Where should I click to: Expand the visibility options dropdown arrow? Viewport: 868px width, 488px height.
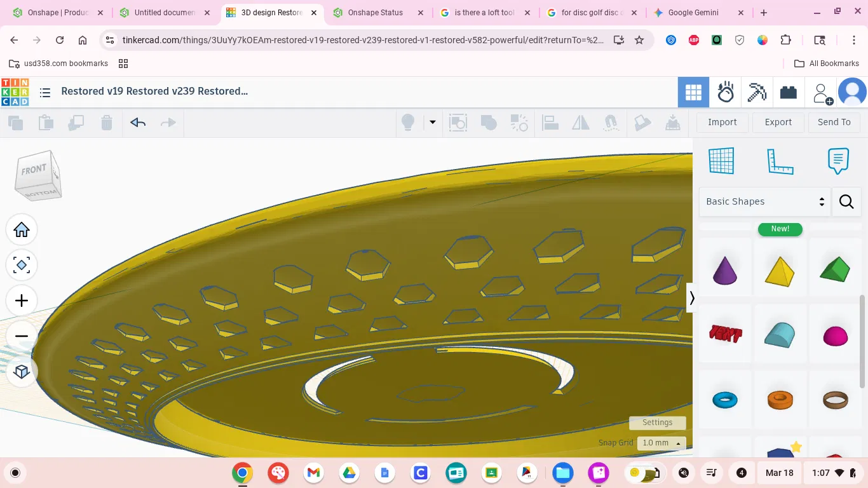coord(433,123)
